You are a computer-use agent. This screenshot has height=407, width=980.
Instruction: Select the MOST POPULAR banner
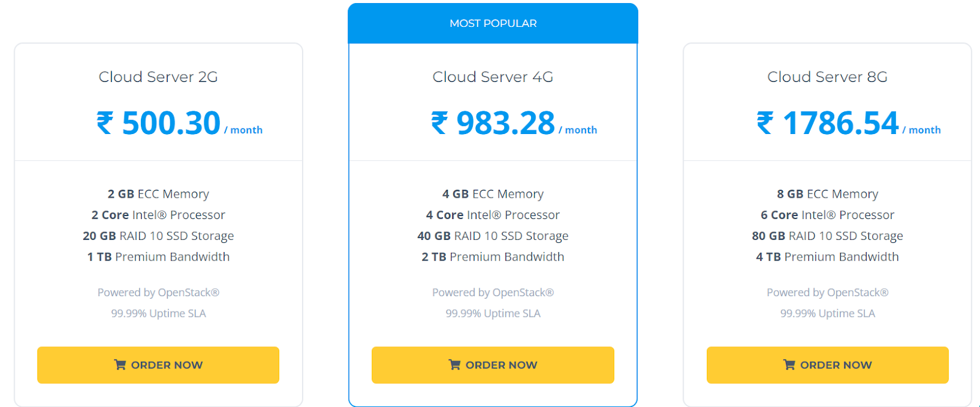493,23
